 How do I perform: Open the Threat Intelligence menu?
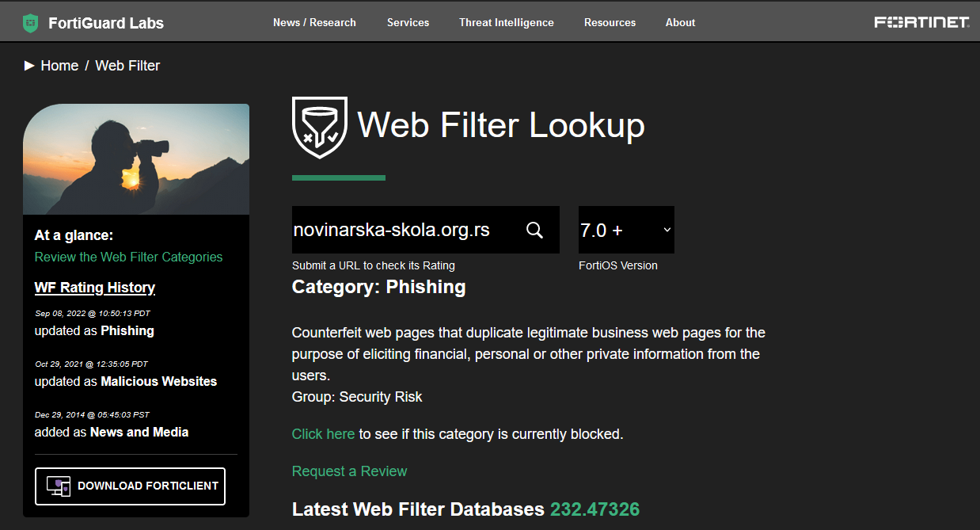coord(507,22)
